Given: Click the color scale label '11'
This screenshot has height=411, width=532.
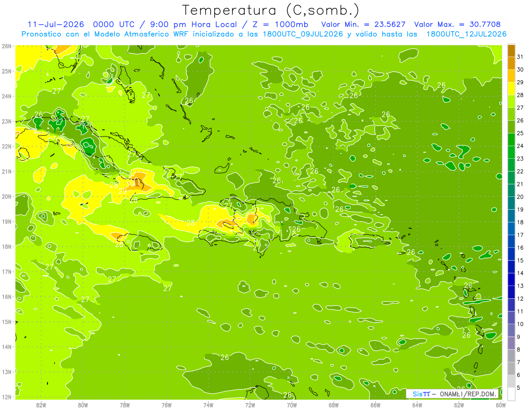Looking at the screenshot, I should [x=520, y=311].
